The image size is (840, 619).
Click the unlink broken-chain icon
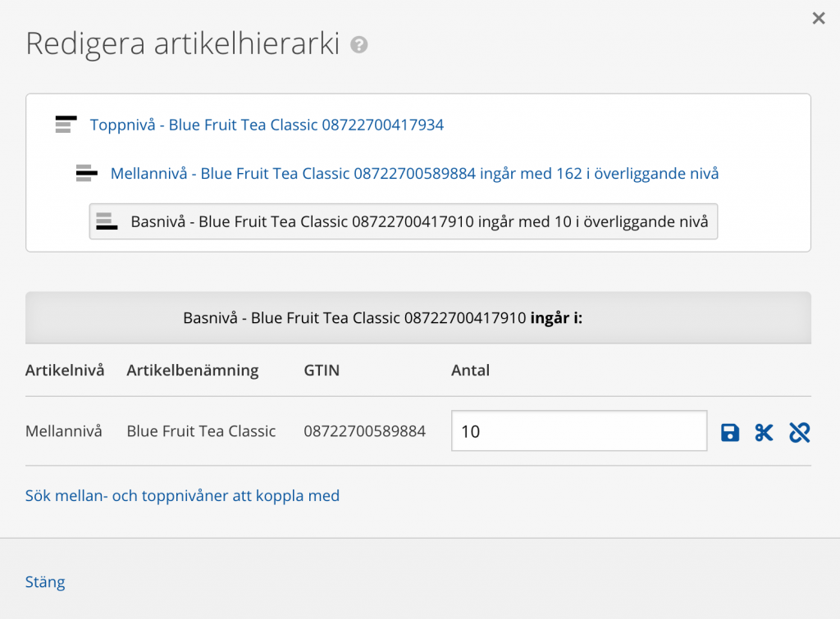pos(799,432)
